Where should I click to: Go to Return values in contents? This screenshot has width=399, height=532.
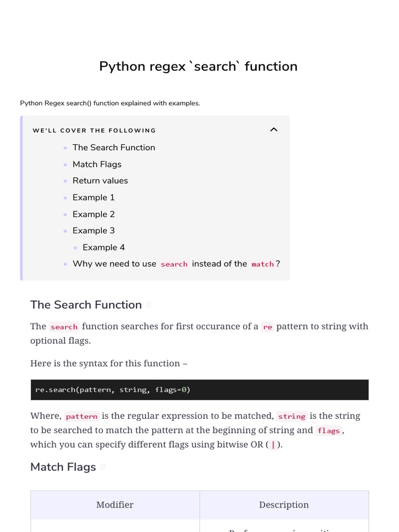tap(100, 181)
